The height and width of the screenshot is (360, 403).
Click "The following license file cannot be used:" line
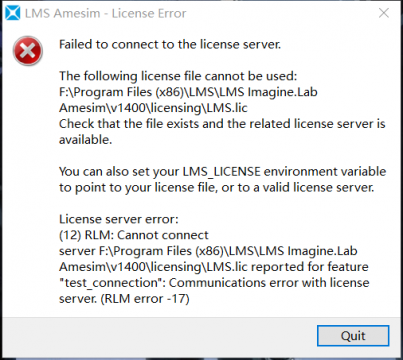178,76
